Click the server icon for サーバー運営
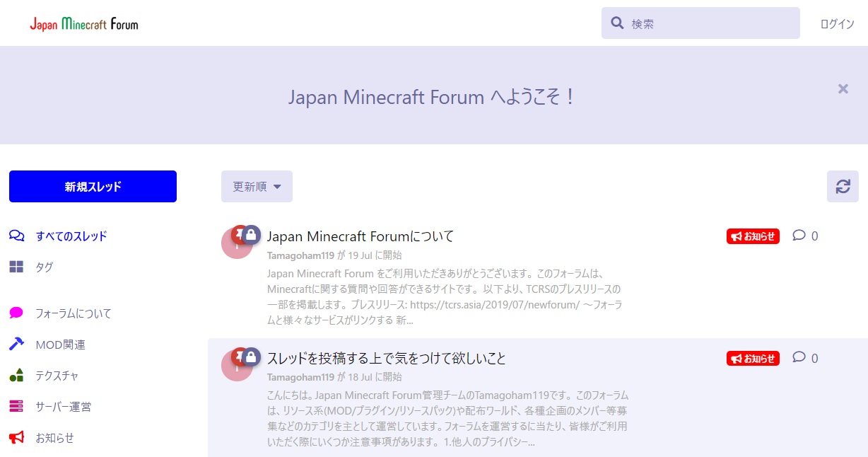868x457 pixels. (16, 407)
